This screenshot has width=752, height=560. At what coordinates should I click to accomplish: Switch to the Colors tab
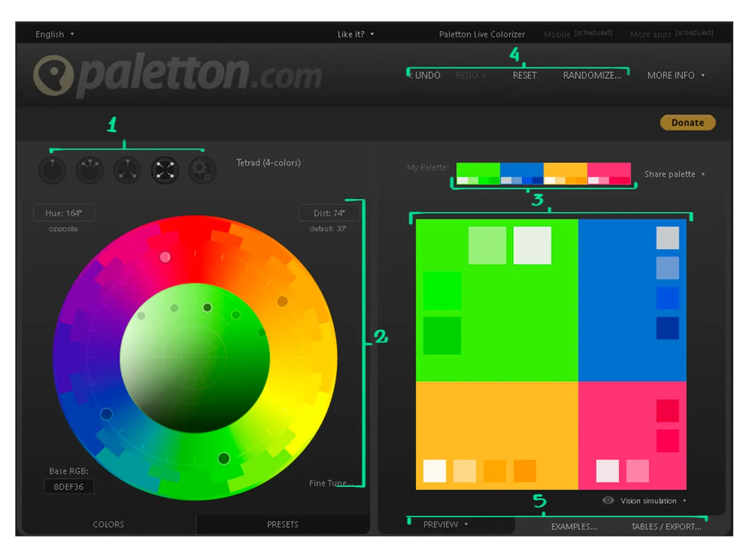pyautogui.click(x=109, y=524)
